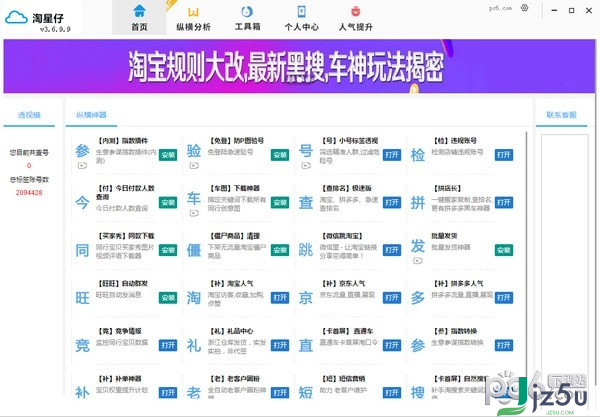Open 【补】京东人气 tool

392,298
